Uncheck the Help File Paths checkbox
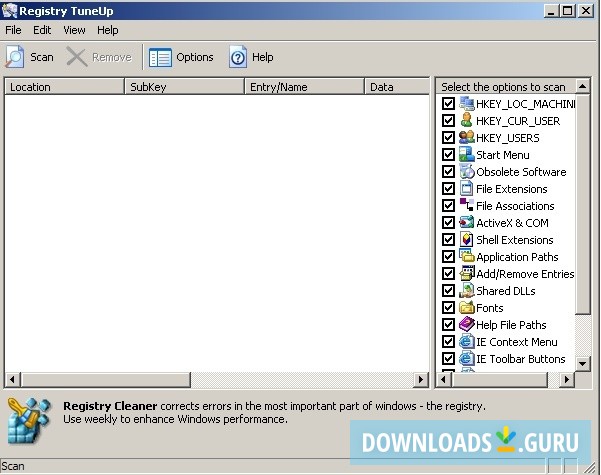Image resolution: width=601 pixels, height=475 pixels. pyautogui.click(x=448, y=324)
